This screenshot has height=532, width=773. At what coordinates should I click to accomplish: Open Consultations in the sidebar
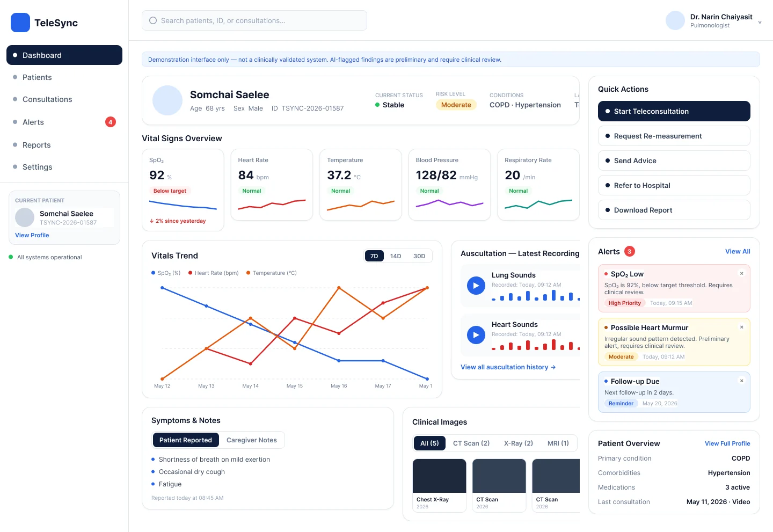click(64, 99)
